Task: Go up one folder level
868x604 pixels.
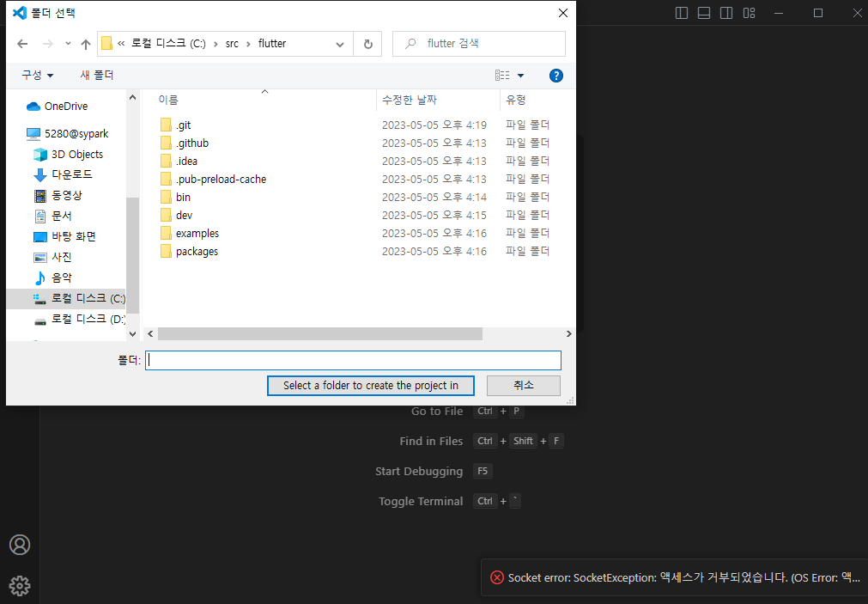Action: point(85,44)
